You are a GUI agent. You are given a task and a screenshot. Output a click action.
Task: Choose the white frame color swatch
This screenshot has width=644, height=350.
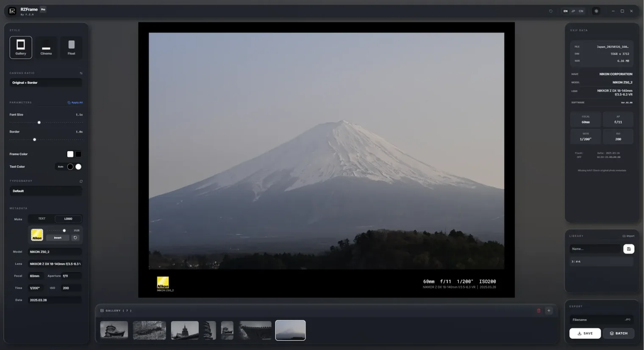pos(70,154)
